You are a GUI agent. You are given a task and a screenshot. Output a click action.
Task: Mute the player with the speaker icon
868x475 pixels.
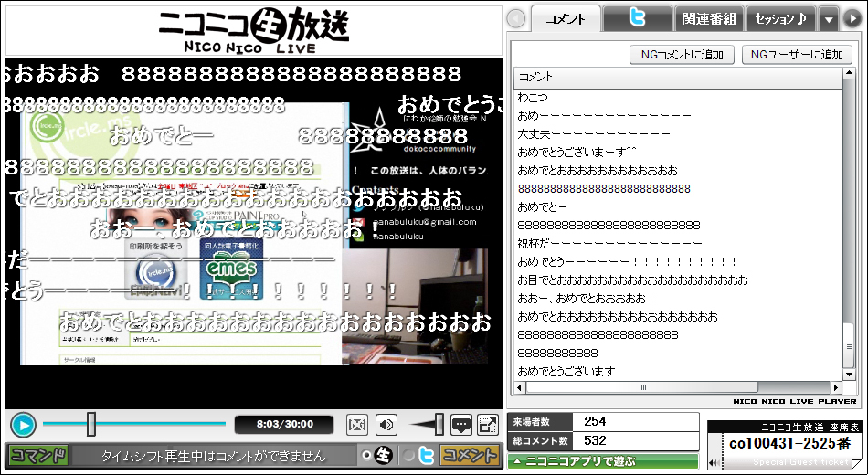click(386, 425)
